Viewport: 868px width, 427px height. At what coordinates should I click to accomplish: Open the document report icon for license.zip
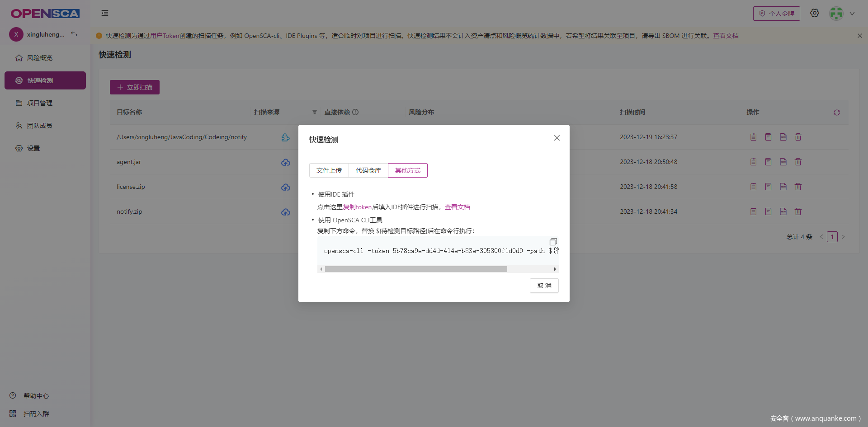(768, 186)
